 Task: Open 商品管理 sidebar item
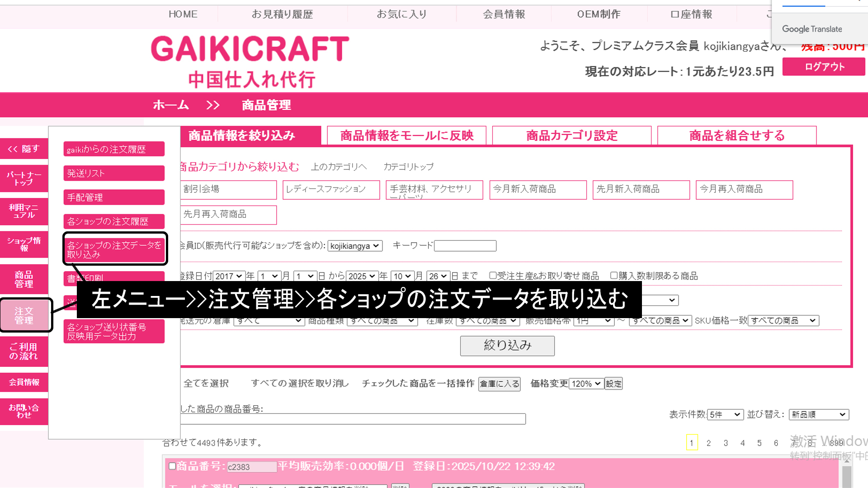(24, 279)
